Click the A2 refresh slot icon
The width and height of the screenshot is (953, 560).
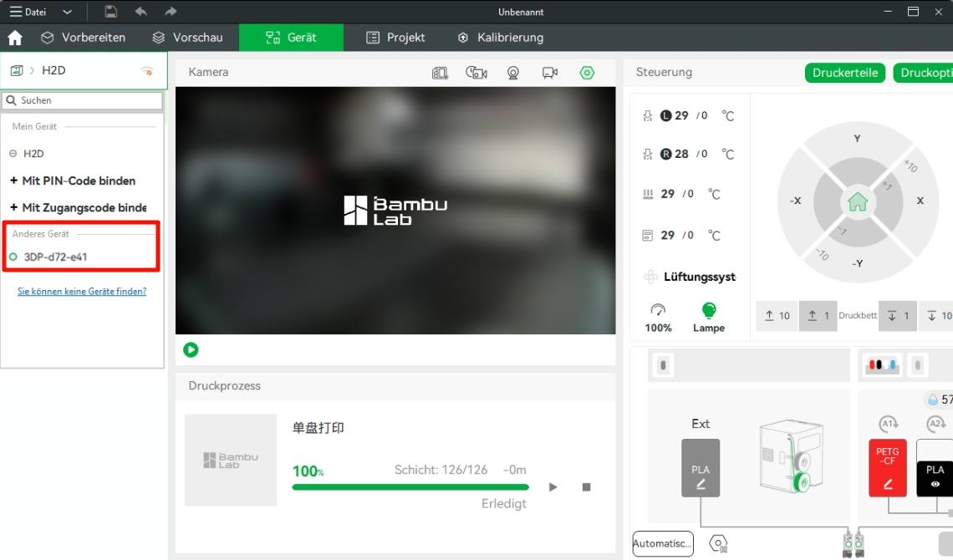[936, 424]
